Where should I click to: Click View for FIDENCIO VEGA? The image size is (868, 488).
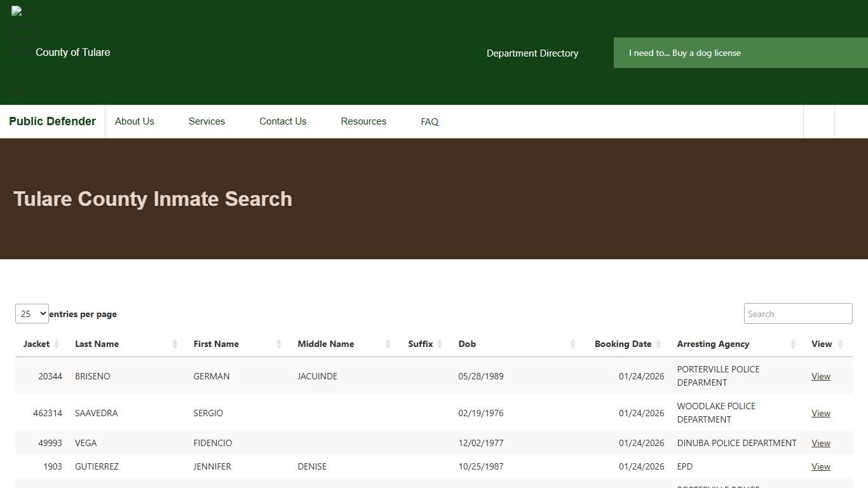(x=820, y=443)
